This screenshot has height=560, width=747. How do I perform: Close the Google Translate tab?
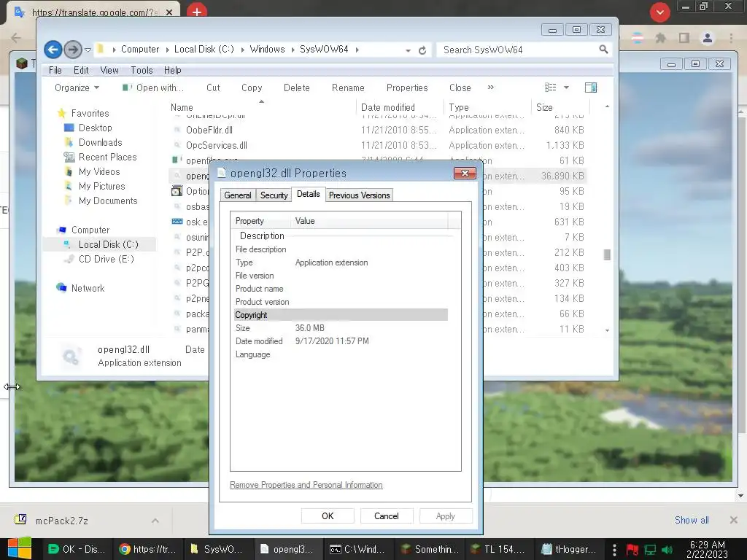(x=169, y=12)
